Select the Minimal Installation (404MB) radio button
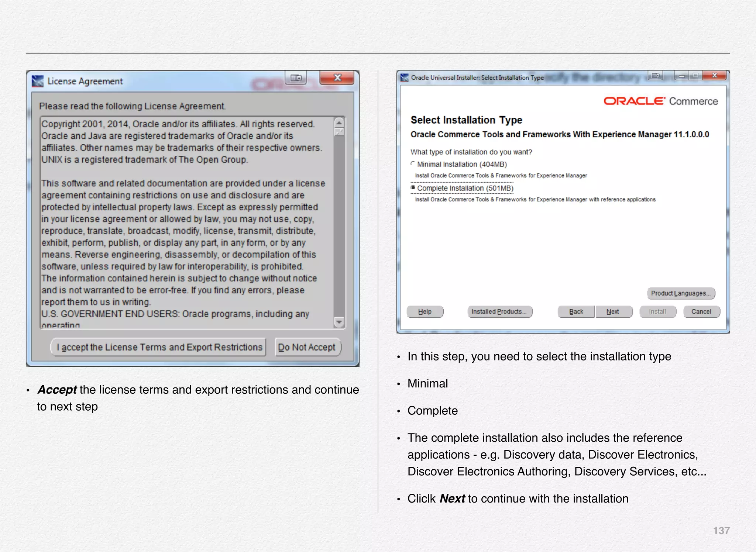 pos(413,163)
